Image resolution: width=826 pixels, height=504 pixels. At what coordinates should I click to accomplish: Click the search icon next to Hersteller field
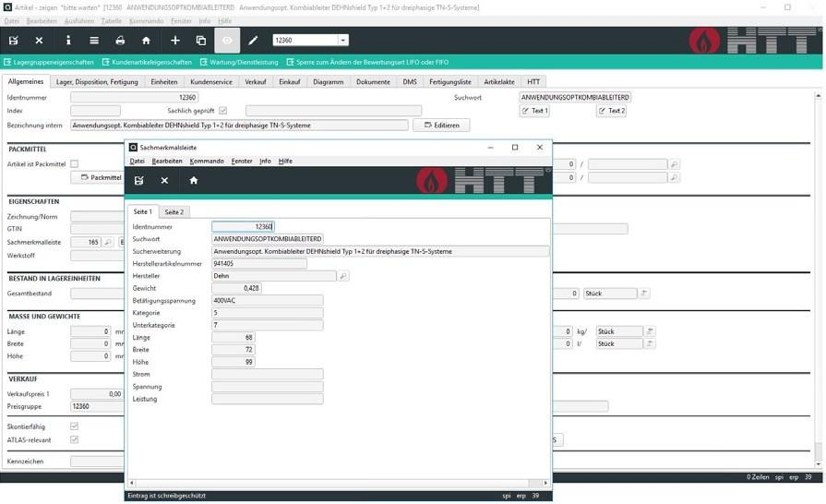(x=343, y=276)
